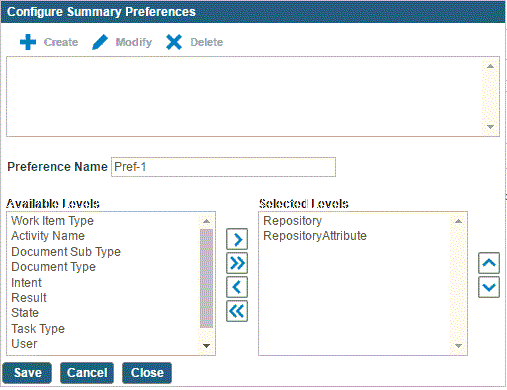This screenshot has width=507, height=390.
Task: Click the Available Levels scrollbar thumb
Action: pyautogui.click(x=206, y=278)
